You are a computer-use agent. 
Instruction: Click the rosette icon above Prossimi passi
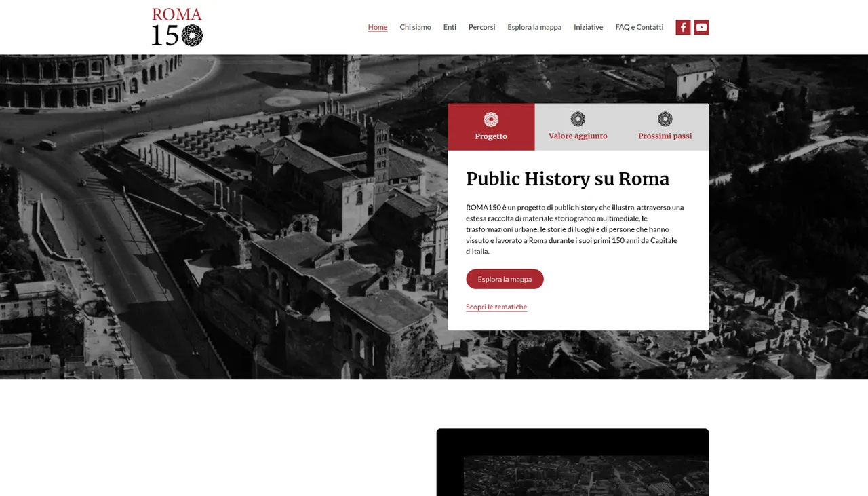coord(665,119)
